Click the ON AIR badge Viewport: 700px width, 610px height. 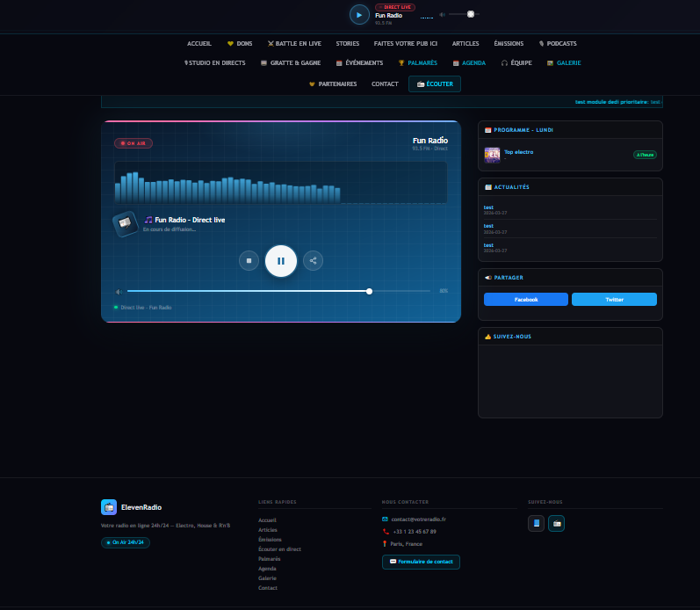pyautogui.click(x=134, y=143)
